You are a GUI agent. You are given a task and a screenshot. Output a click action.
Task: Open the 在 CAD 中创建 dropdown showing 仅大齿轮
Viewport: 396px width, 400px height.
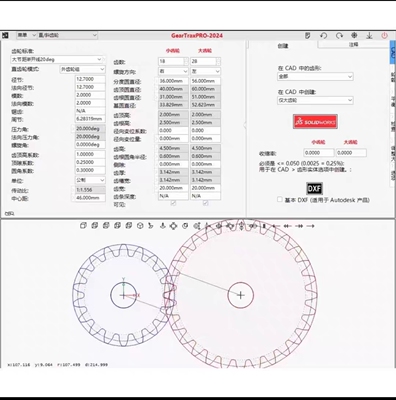click(x=315, y=100)
